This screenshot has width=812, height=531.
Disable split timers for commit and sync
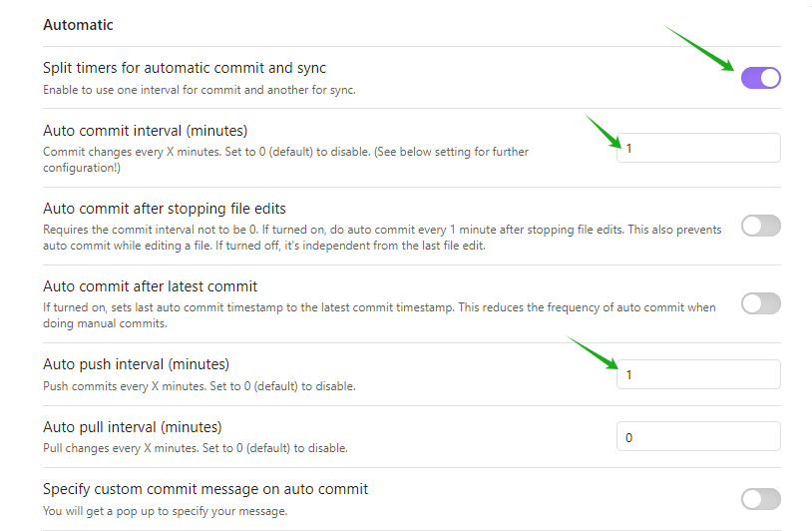pos(760,78)
